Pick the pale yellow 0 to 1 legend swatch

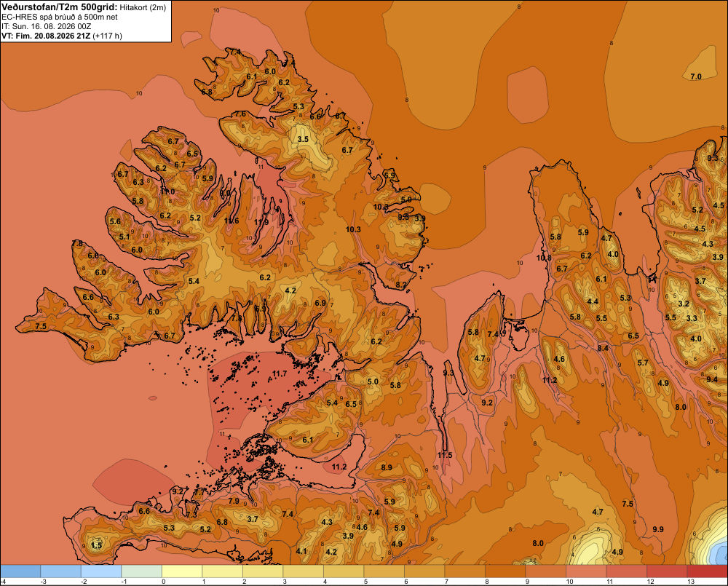[x=182, y=571]
